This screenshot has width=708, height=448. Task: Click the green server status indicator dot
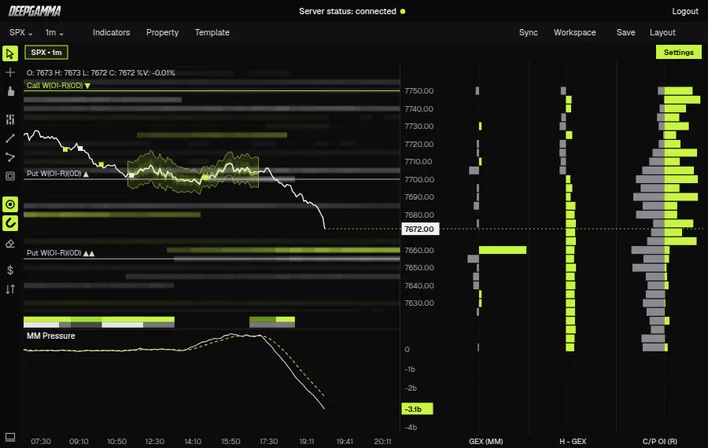(x=403, y=11)
